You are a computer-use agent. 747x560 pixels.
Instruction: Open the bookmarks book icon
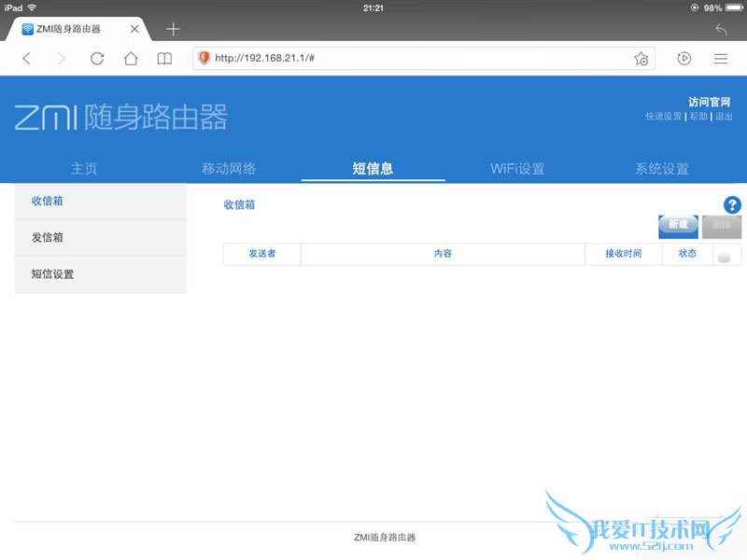164,58
